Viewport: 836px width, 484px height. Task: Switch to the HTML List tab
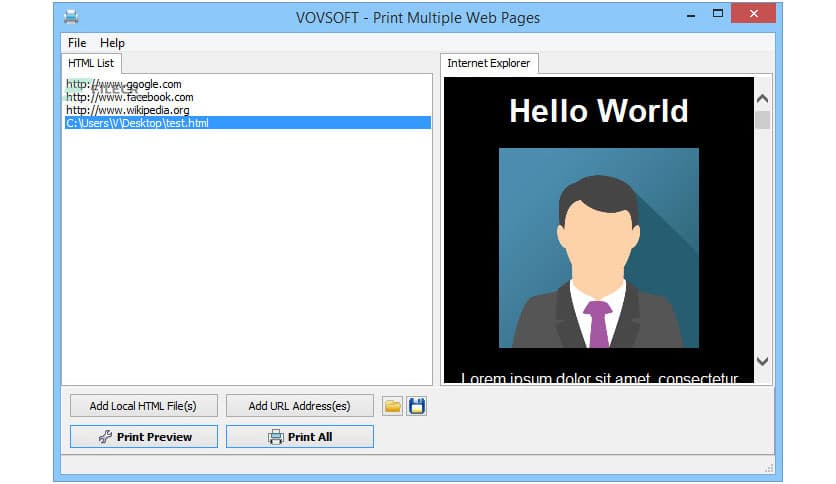pyautogui.click(x=91, y=63)
